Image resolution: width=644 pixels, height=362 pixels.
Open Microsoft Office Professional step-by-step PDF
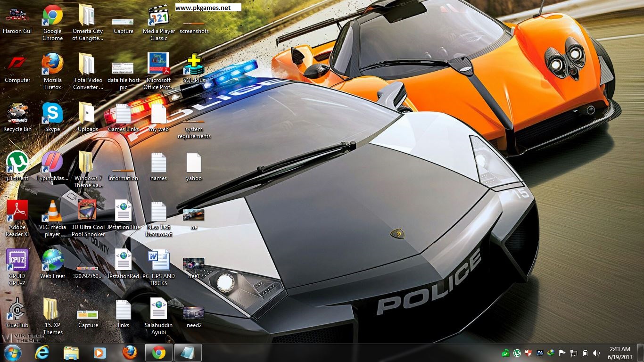159,72
